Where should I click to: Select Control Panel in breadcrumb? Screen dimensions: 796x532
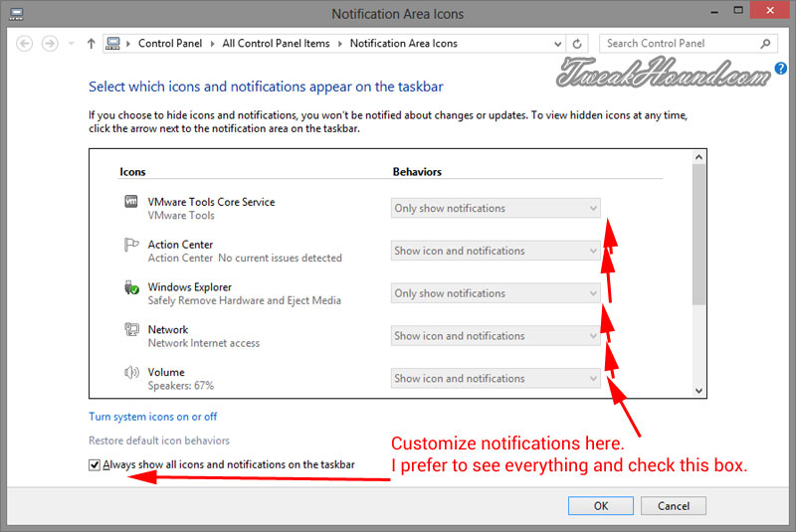170,44
